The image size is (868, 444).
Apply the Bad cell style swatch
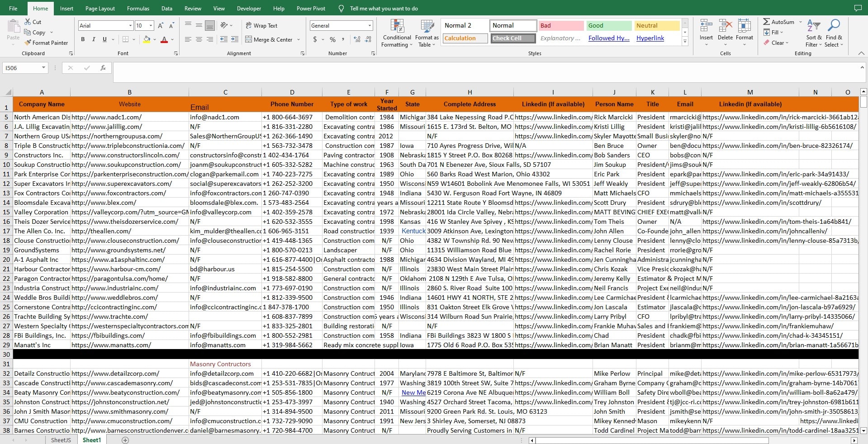tap(561, 25)
